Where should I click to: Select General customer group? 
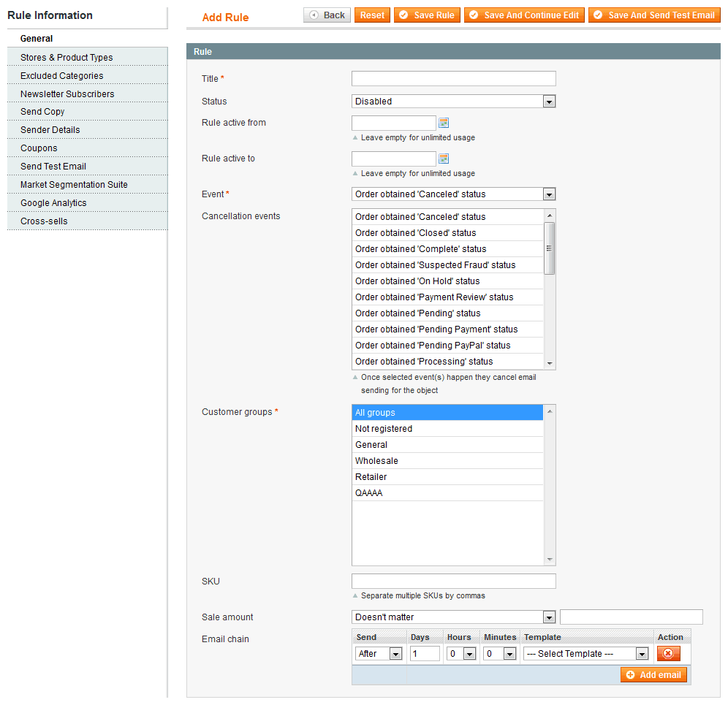447,445
